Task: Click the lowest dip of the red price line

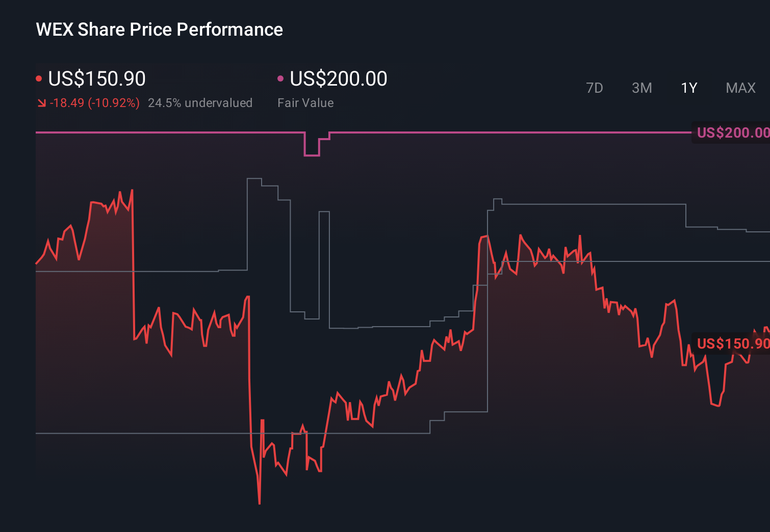Action: tap(260, 502)
